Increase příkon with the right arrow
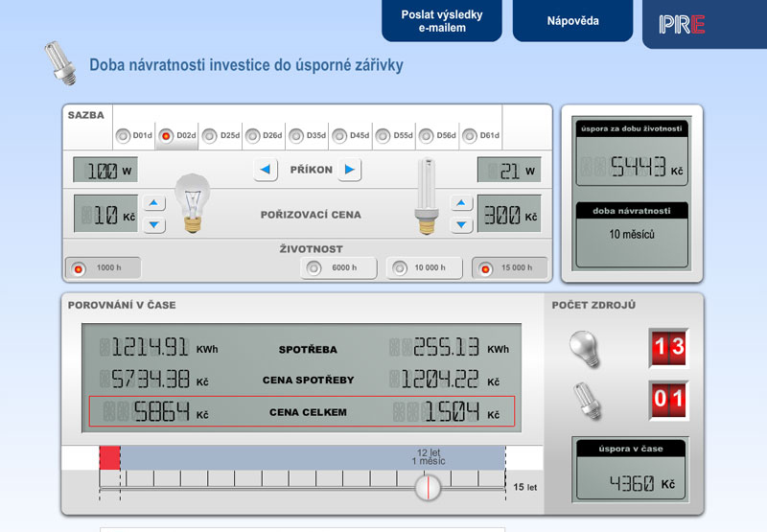The width and height of the screenshot is (767, 532). click(x=349, y=170)
